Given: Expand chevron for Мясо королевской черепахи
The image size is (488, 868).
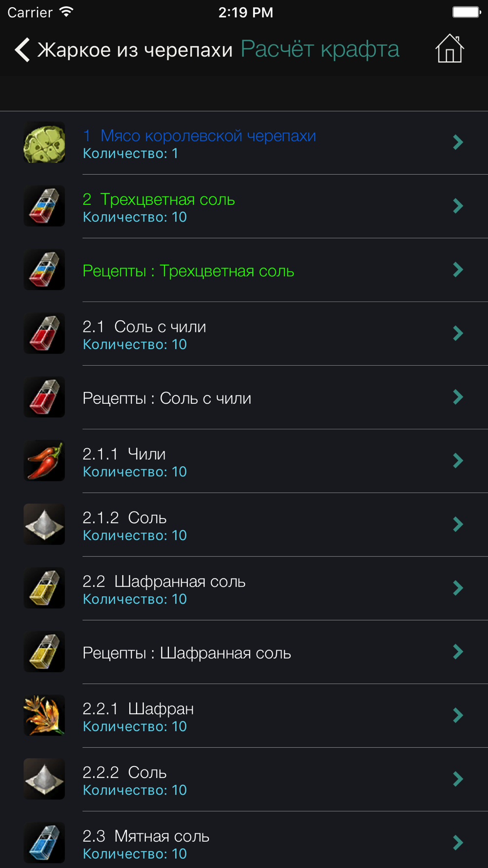Looking at the screenshot, I should pos(458,143).
